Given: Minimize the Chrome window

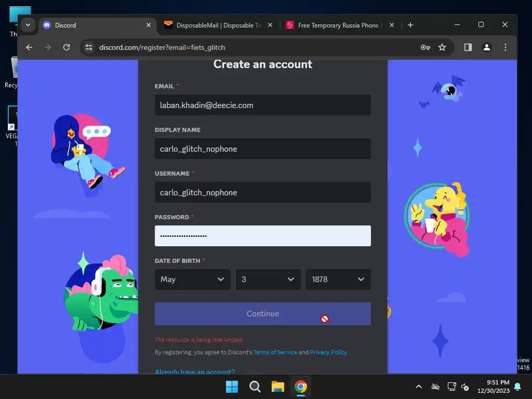Looking at the screenshot, I should pyautogui.click(x=457, y=25).
